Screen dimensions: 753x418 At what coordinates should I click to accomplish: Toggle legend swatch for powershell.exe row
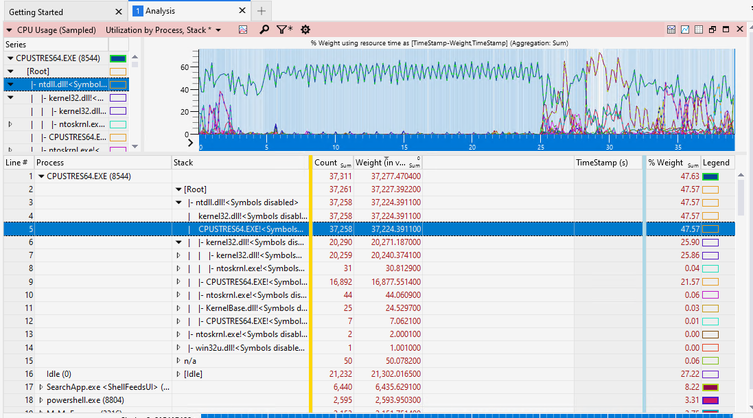(710, 400)
